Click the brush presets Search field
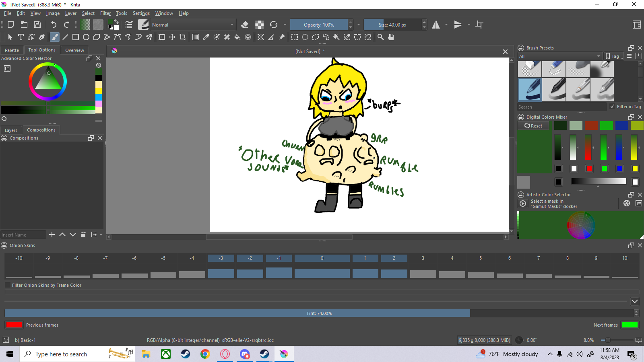Image resolution: width=644 pixels, height=362 pixels. coord(562,107)
